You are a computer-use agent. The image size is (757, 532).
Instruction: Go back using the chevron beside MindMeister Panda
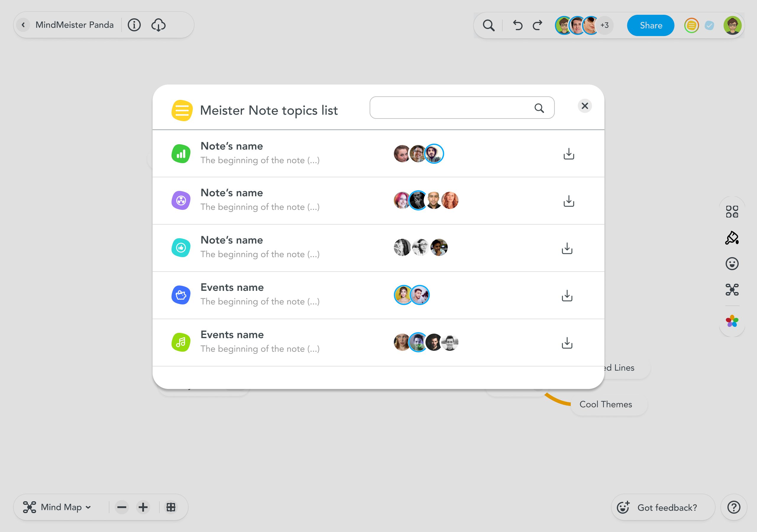pyautogui.click(x=23, y=25)
